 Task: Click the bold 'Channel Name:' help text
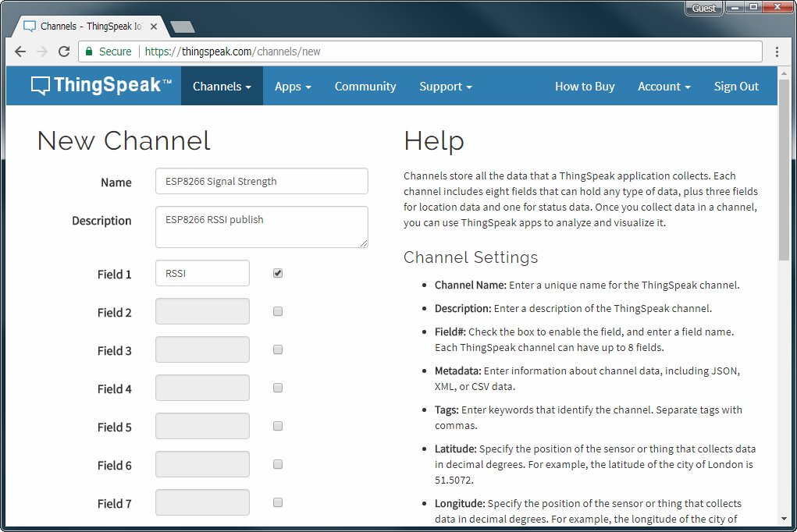click(x=471, y=285)
